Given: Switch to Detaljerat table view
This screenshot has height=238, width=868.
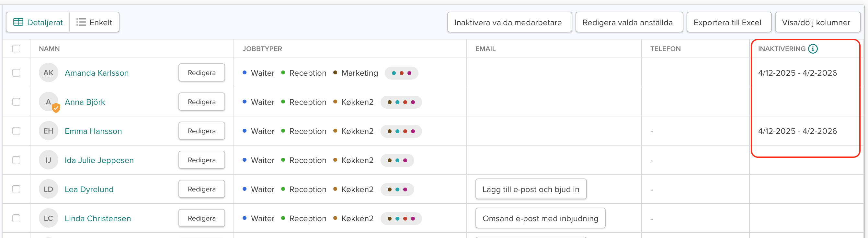Looking at the screenshot, I should [38, 23].
